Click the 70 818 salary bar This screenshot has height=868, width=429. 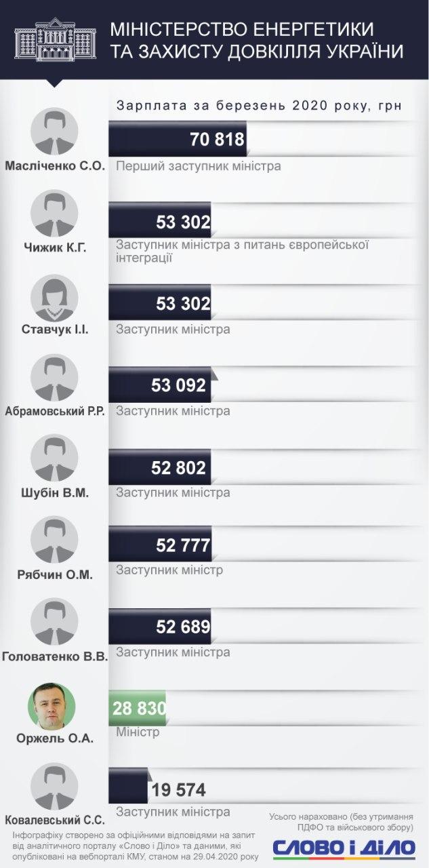click(178, 140)
